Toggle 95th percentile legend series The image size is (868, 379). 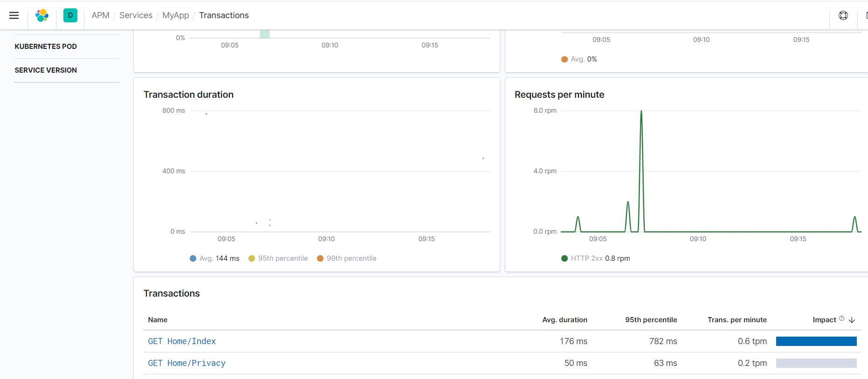[x=278, y=258]
